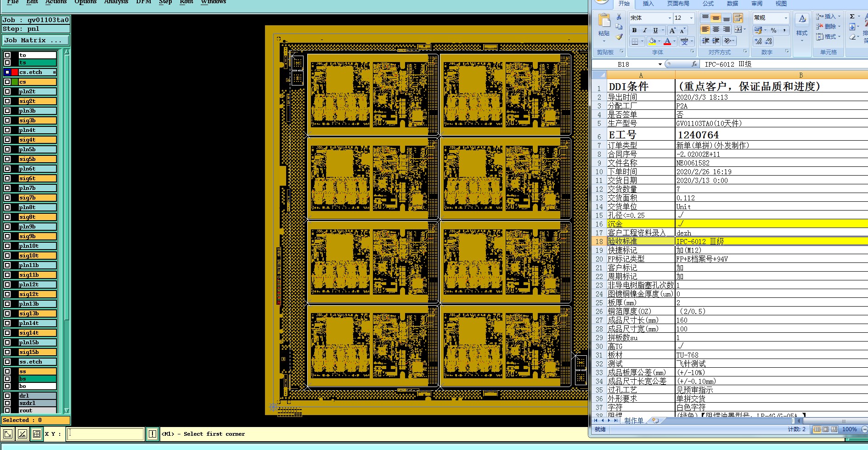The height and width of the screenshot is (450, 868).
Task: Click the Top Align icon
Action: [x=705, y=18]
